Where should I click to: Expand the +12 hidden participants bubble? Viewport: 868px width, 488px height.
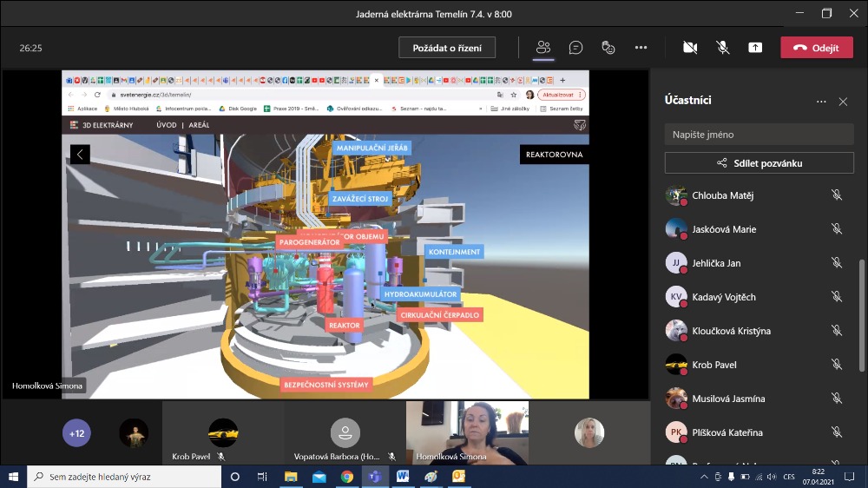pyautogui.click(x=76, y=432)
